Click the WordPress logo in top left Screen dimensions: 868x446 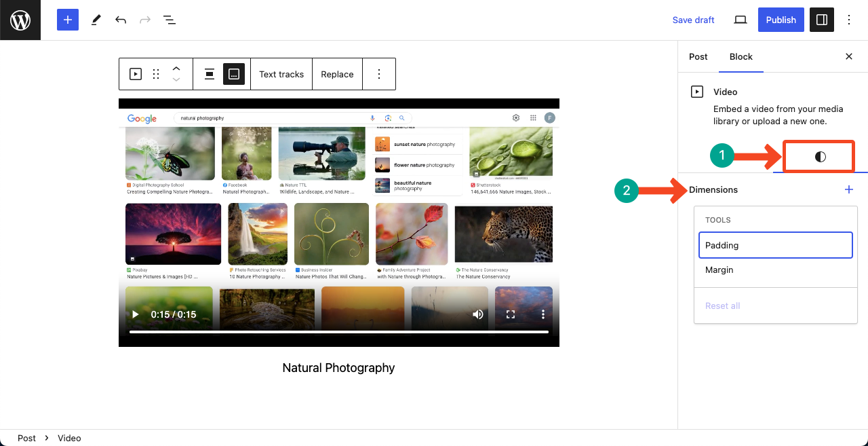[20, 20]
